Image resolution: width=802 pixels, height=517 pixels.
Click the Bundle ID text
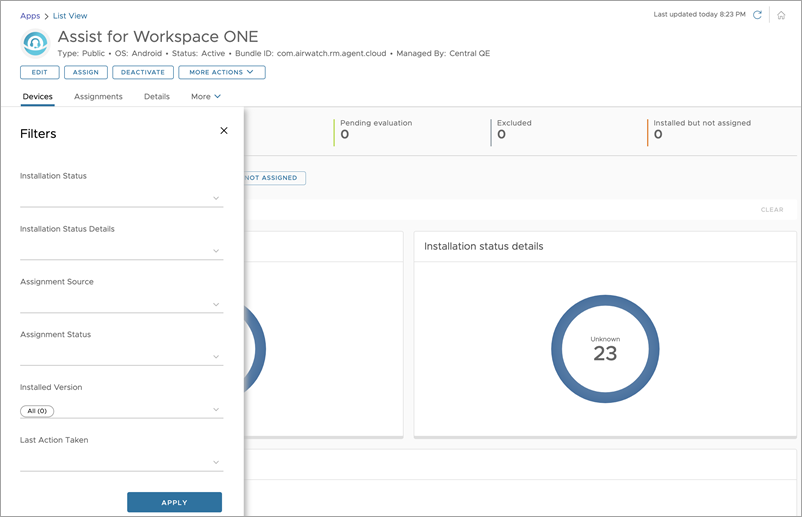coord(310,53)
